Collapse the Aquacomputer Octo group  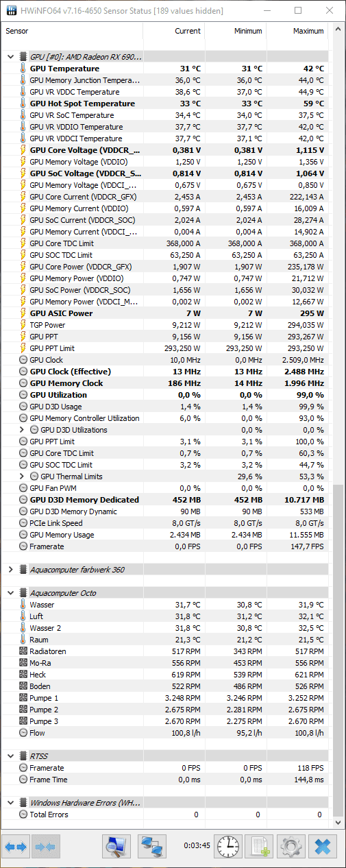(10, 593)
